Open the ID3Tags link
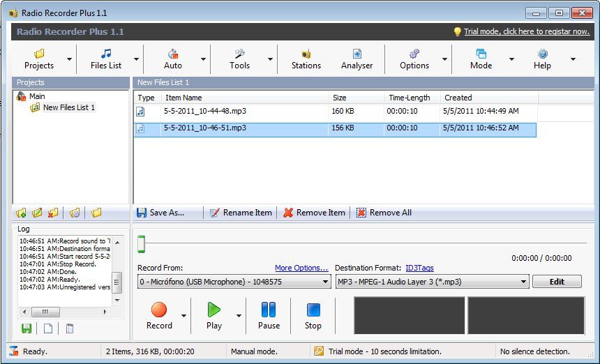The width and height of the screenshot is (600, 364). point(419,268)
